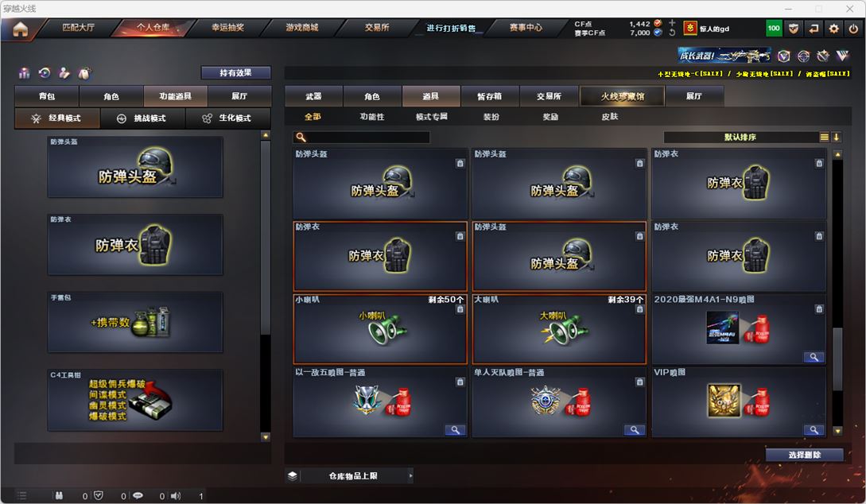Select the 经典模式 mode toggle
The height and width of the screenshot is (504, 866).
click(x=57, y=118)
